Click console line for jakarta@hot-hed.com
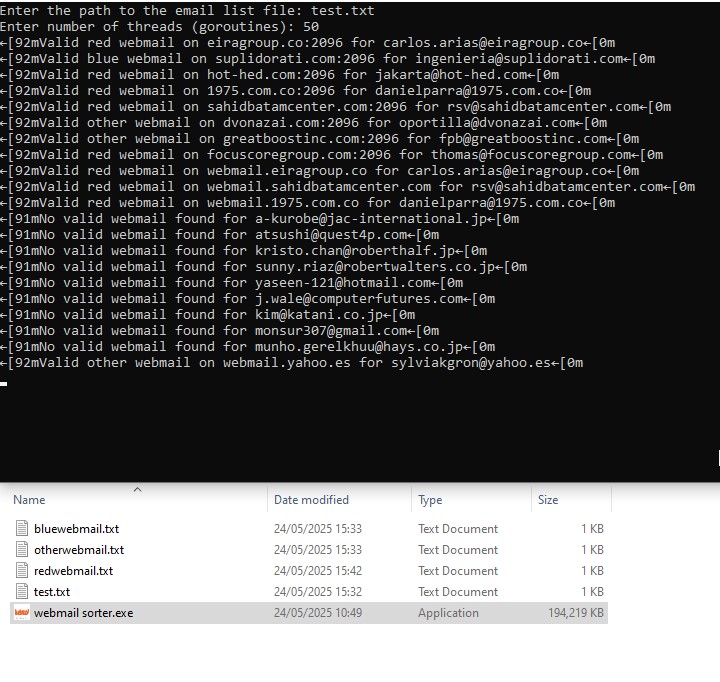The width and height of the screenshot is (720, 682). [280, 75]
